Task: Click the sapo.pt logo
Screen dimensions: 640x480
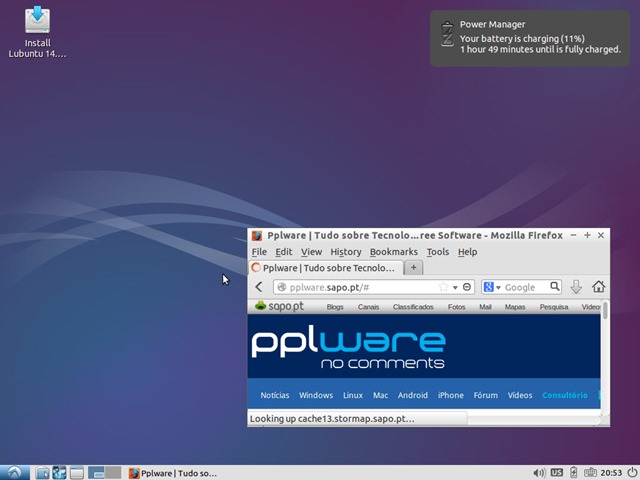Action: pyautogui.click(x=279, y=306)
